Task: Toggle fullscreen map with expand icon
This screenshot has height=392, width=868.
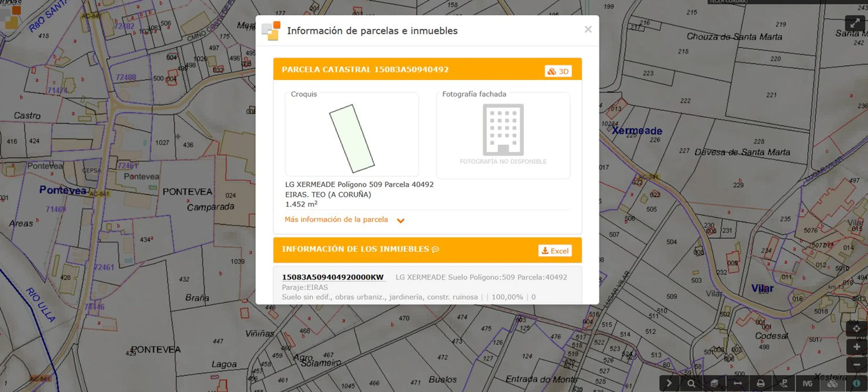Action: pyautogui.click(x=855, y=23)
